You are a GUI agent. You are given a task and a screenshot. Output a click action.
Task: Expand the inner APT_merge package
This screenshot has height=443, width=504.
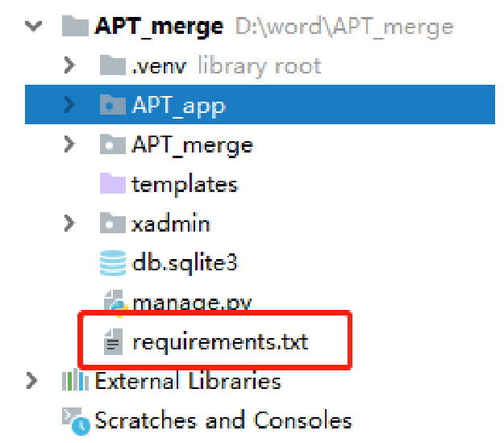pos(69,144)
